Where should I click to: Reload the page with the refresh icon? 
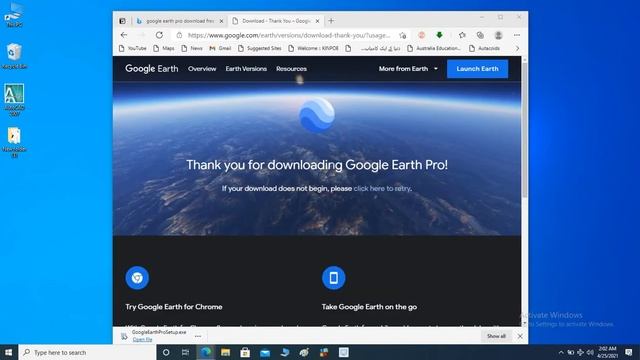pos(159,35)
